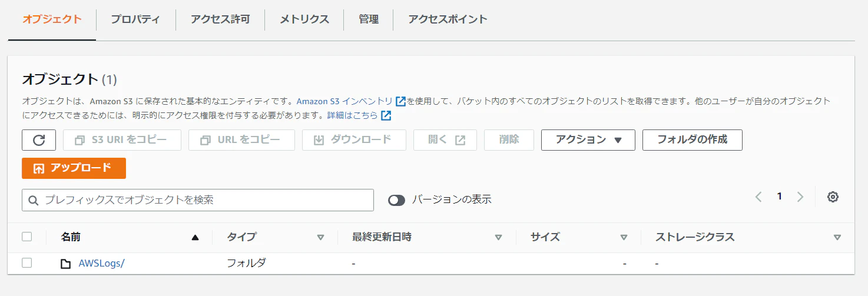Go to next page arrow
Image resolution: width=868 pixels, height=296 pixels.
tap(800, 197)
